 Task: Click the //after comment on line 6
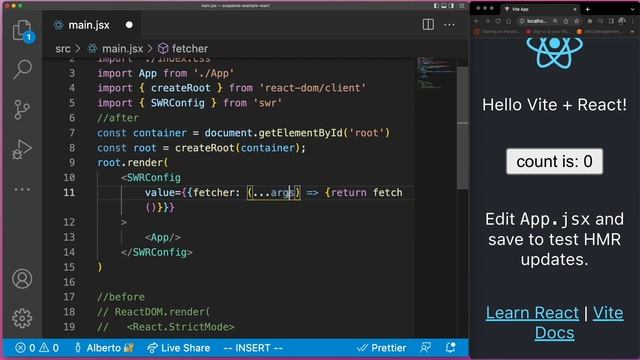click(118, 118)
